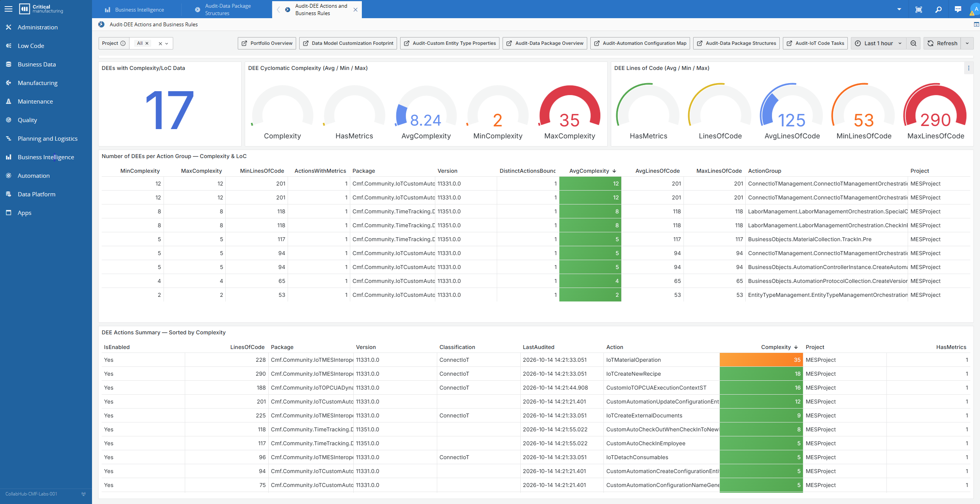Click the page download icon at the top right

(x=976, y=24)
